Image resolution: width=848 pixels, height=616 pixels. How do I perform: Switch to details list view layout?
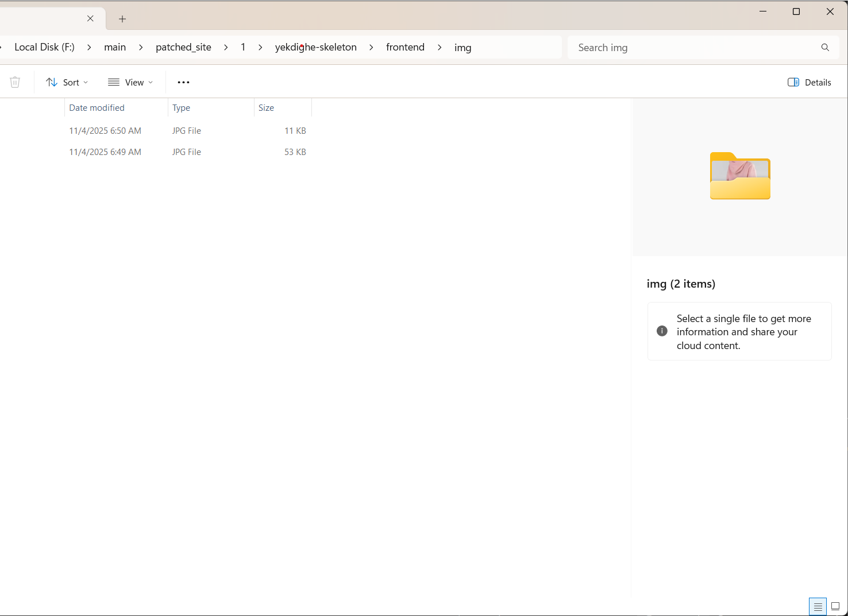pyautogui.click(x=818, y=606)
